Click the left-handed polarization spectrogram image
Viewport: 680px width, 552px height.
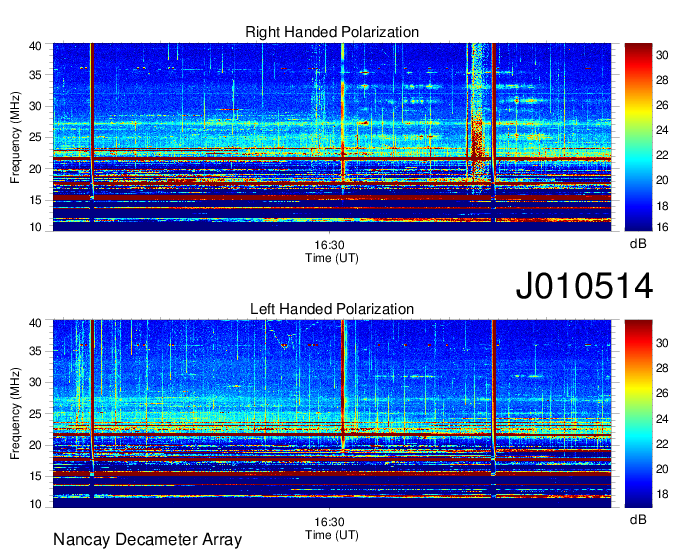(x=332, y=414)
